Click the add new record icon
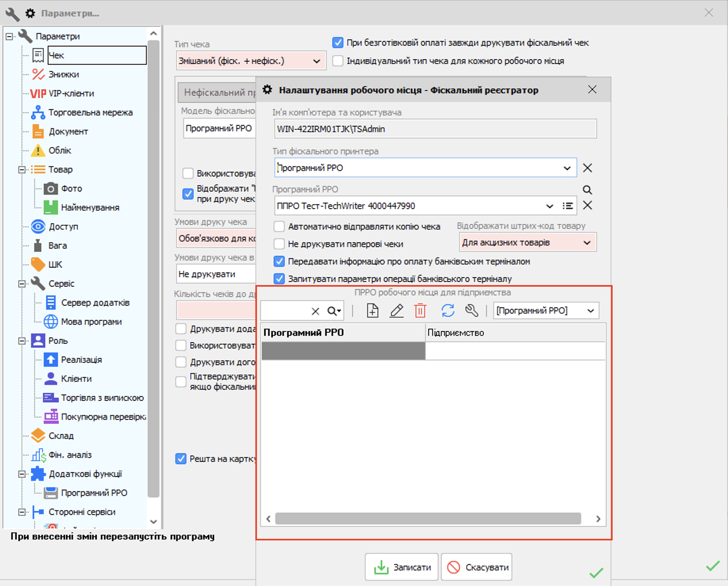Screen dimensions: 728x586 click(372, 310)
